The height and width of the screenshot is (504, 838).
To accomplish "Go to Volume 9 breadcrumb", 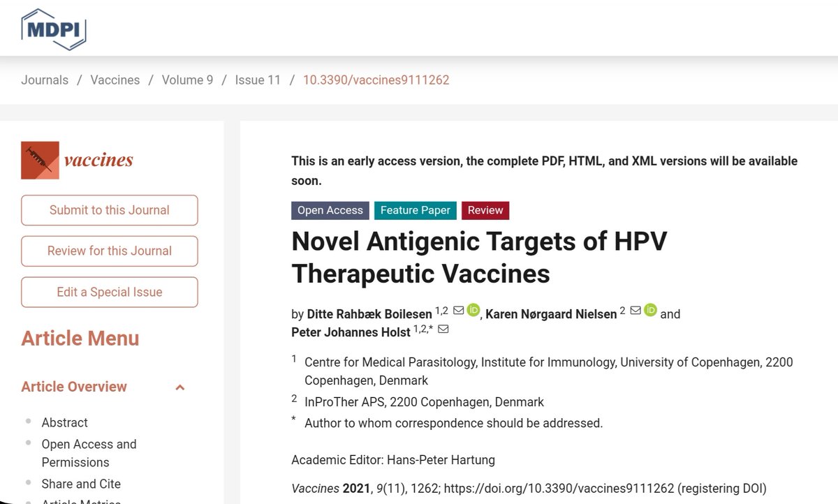I will point(187,80).
